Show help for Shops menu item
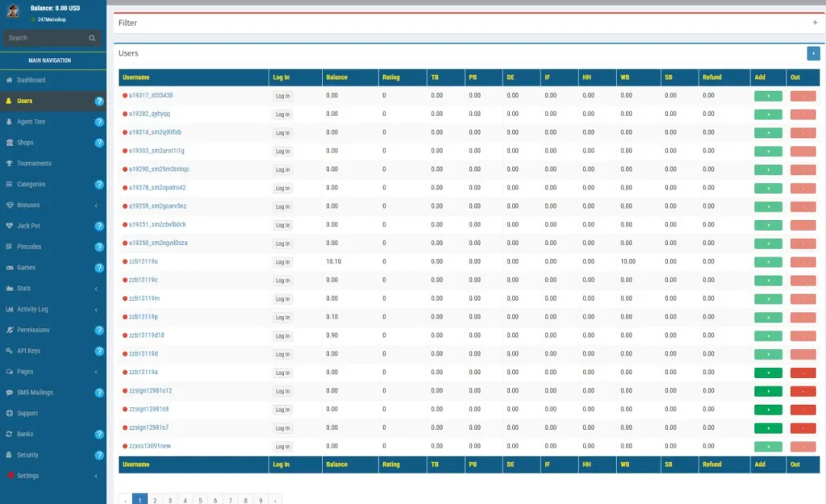This screenshot has height=504, width=826. pos(99,143)
